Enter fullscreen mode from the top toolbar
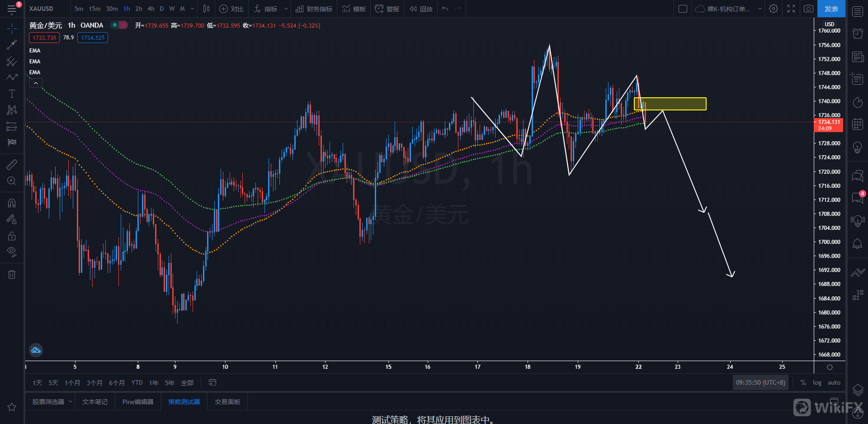The height and width of the screenshot is (424, 868). pos(791,9)
